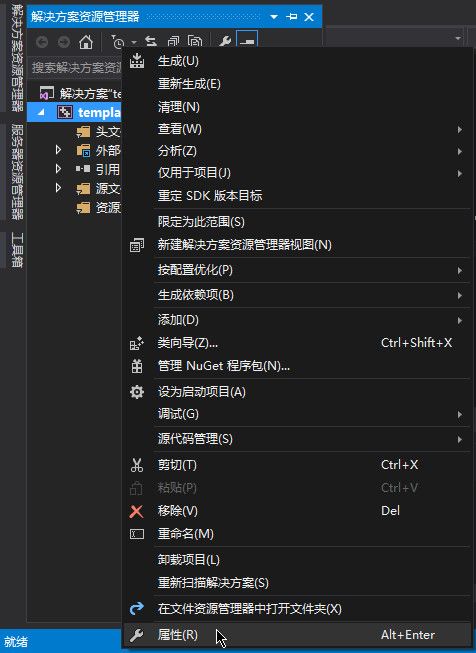This screenshot has width=476, height=653.
Task: Select the 资源 resource files folder
Action: 98,207
